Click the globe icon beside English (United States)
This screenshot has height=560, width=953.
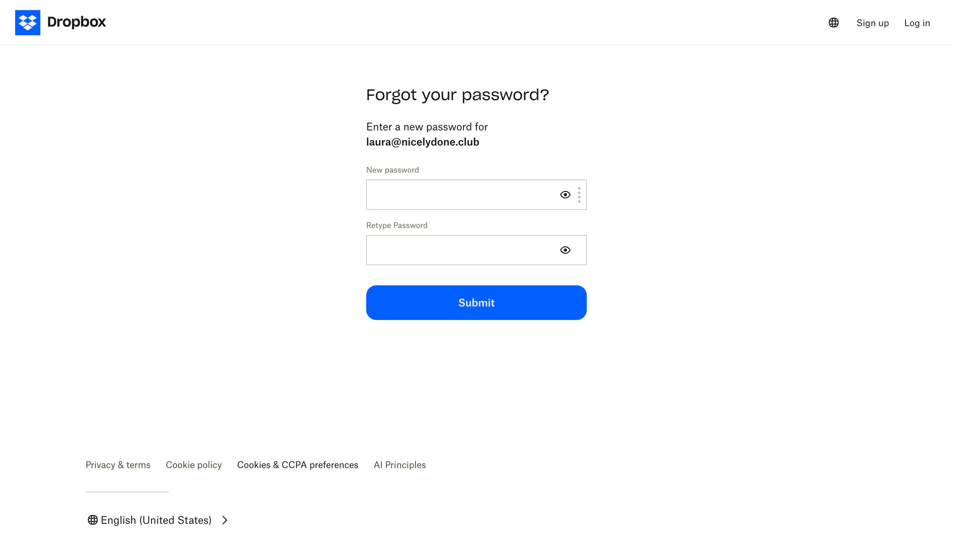coord(93,520)
